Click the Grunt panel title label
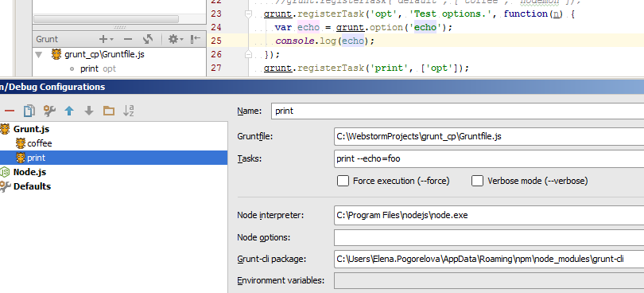Viewport: 644px width, 293px height. pyautogui.click(x=47, y=39)
